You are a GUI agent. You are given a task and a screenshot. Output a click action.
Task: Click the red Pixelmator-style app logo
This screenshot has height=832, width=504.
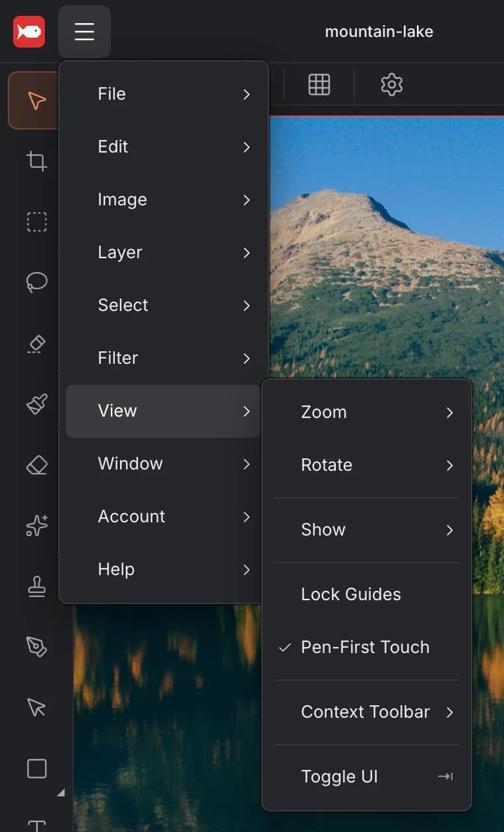click(29, 32)
